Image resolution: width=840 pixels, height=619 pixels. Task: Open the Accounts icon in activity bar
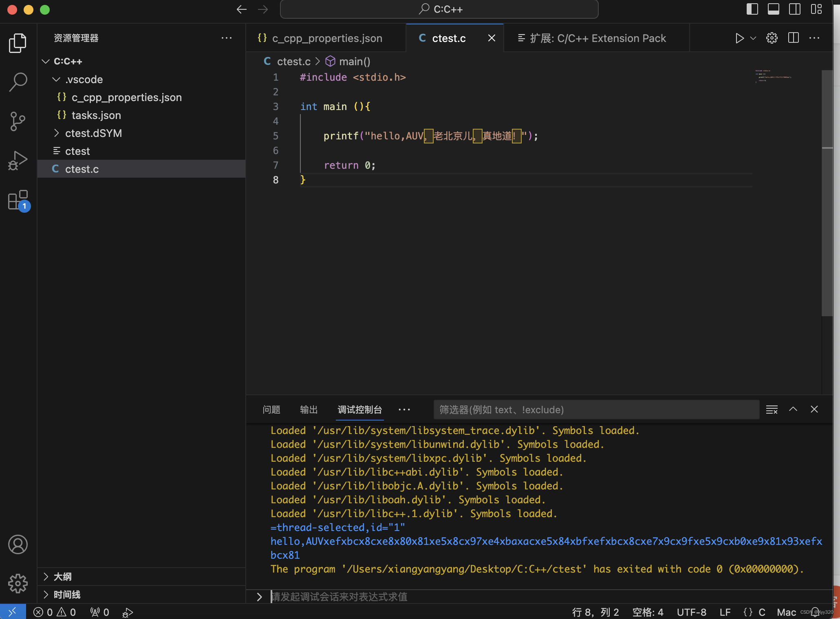[18, 544]
